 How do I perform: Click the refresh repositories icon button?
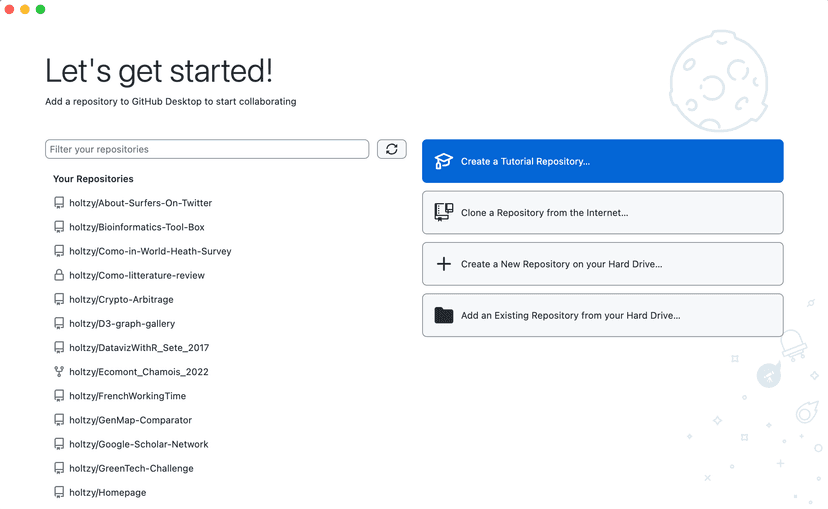pos(391,149)
